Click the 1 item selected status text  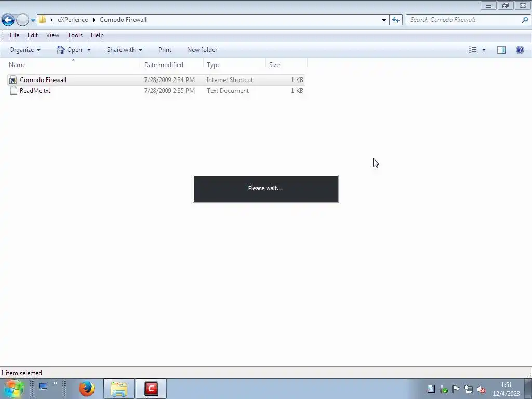tap(21, 373)
